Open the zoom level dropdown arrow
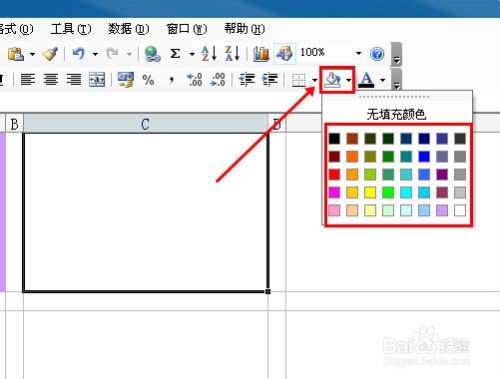500x379 pixels. [x=358, y=53]
